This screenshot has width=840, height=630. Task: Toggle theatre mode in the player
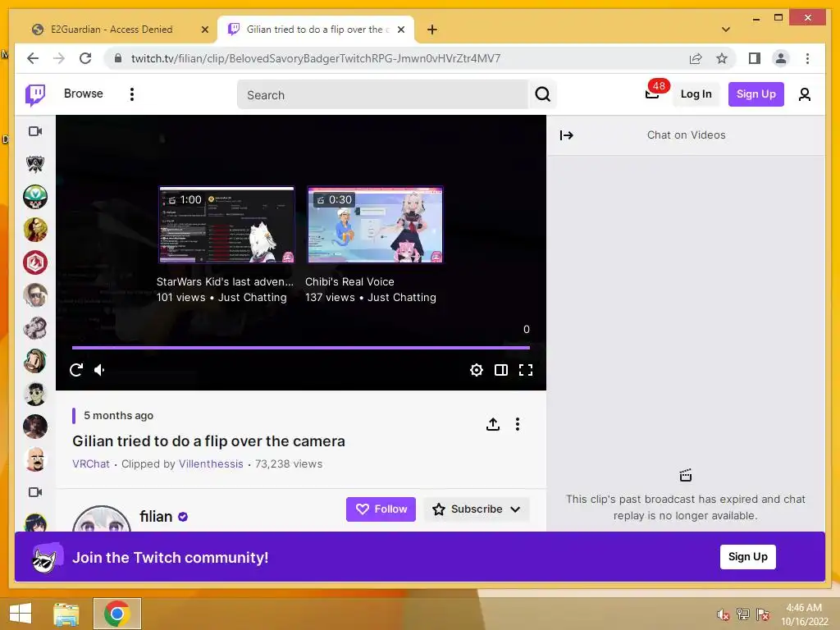click(501, 370)
